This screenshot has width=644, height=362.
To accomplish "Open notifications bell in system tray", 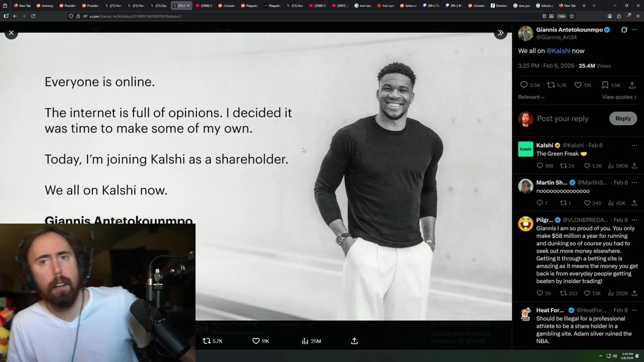I will pyautogui.click(x=637, y=356).
